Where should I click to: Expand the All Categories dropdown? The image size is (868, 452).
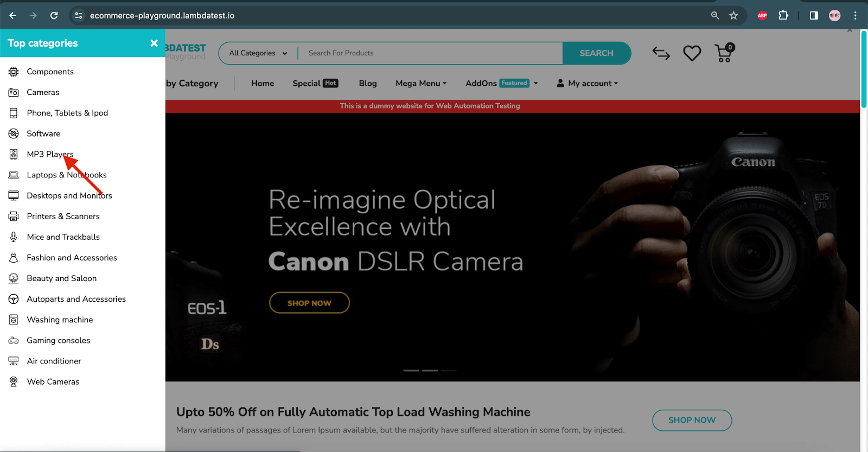coord(258,53)
